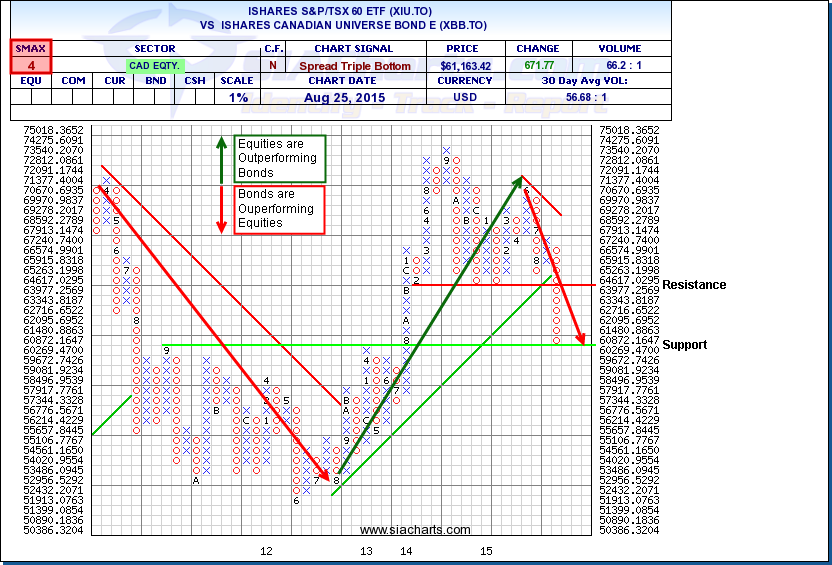Click the Support label

[x=684, y=345]
